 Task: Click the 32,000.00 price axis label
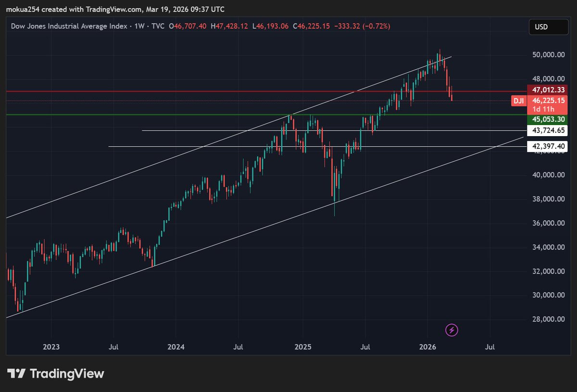(548, 271)
